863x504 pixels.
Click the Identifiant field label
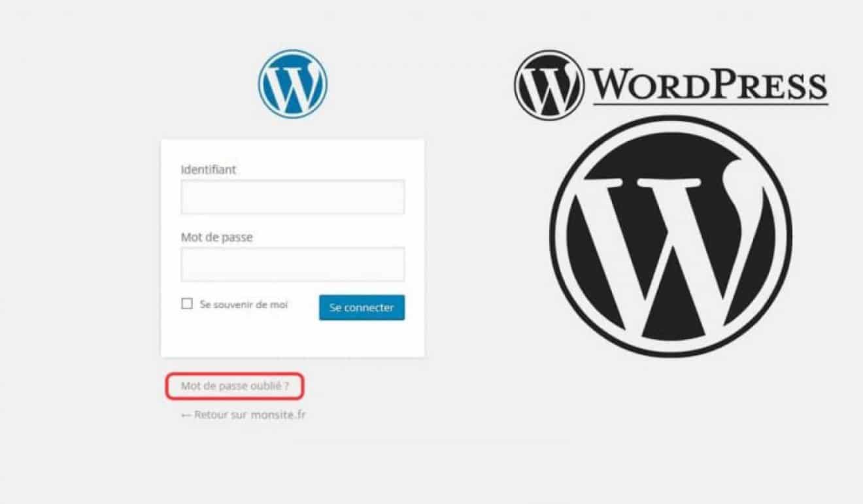209,169
